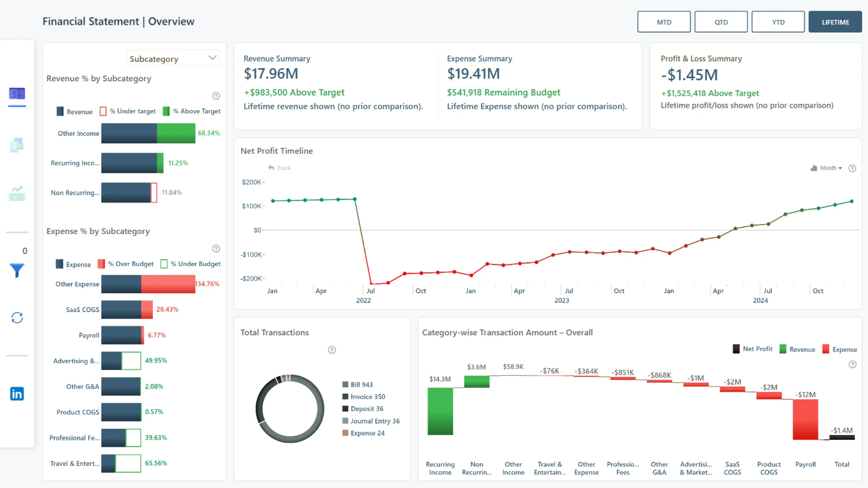Select the MTD period tab

[x=664, y=22]
